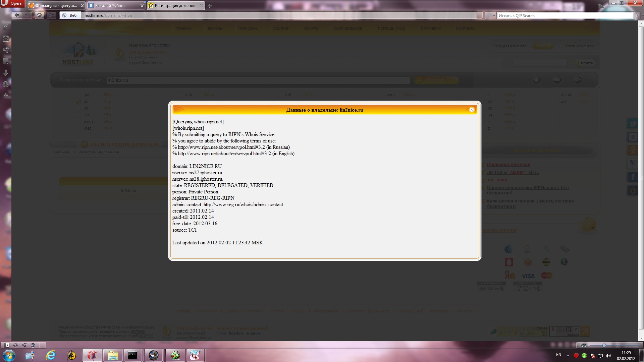The height and width of the screenshot is (362, 644).
Task: Toggle the Веб security badge in address bar
Action: (70, 15)
